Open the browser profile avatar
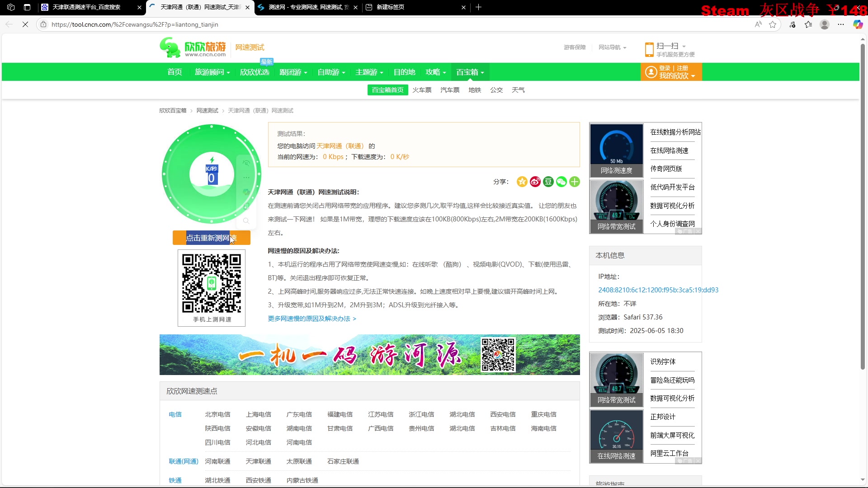This screenshot has width=868, height=488. click(x=825, y=24)
